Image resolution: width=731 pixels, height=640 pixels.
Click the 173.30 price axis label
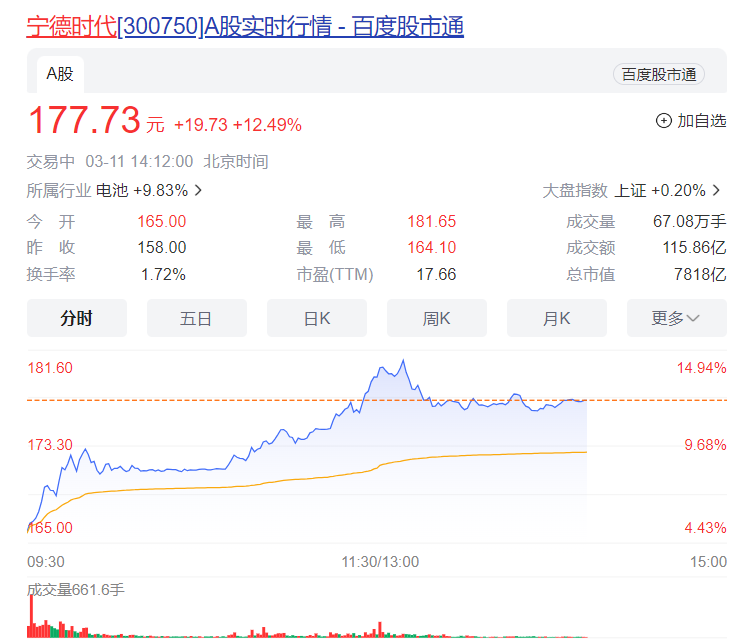coord(50,445)
